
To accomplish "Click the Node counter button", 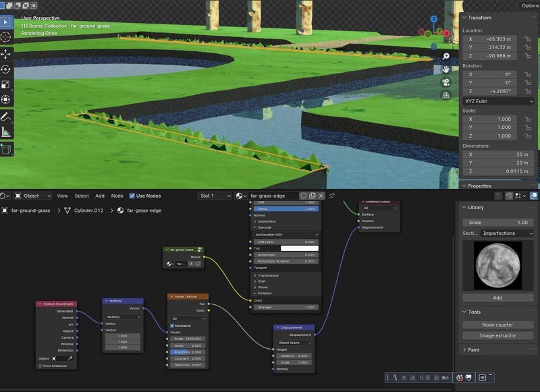I will point(497,325).
